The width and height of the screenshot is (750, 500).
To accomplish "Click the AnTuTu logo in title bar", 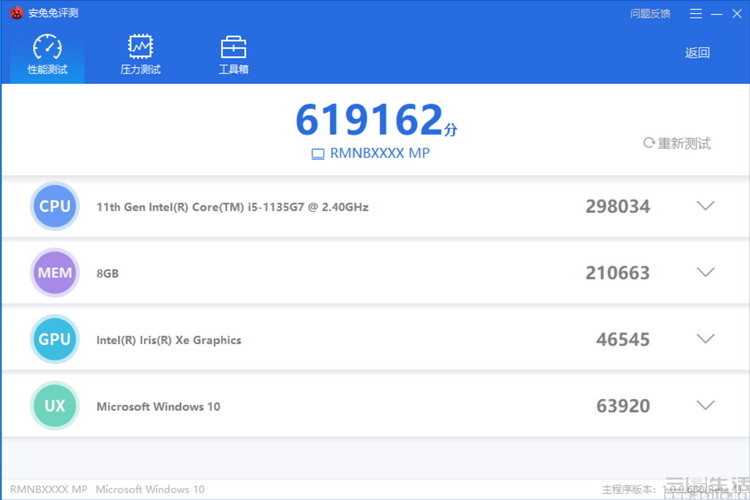I will 17,13.
